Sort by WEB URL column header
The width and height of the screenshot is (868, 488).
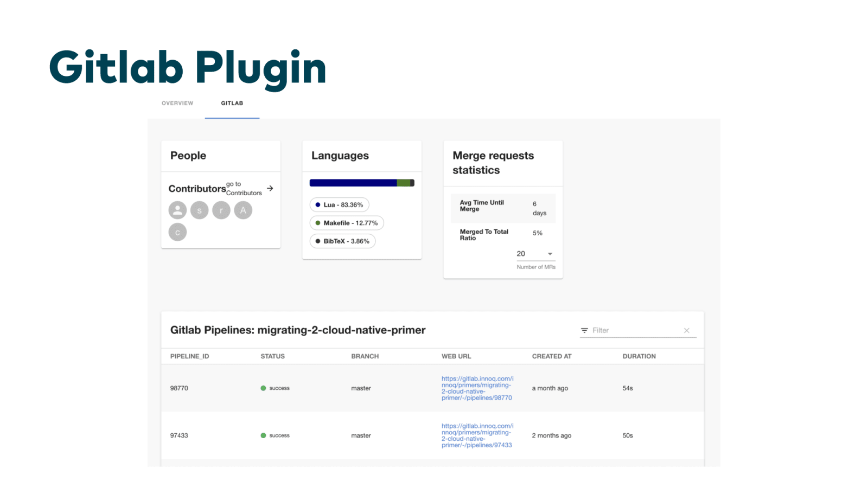click(x=456, y=356)
